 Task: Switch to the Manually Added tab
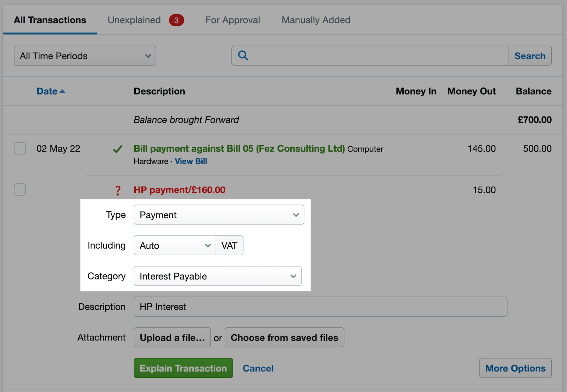(315, 20)
